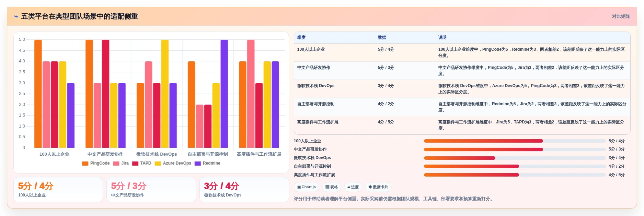The height and width of the screenshot is (216, 644).
Task: Click the pink 5分 / 3分 stat card
Action: point(151,190)
